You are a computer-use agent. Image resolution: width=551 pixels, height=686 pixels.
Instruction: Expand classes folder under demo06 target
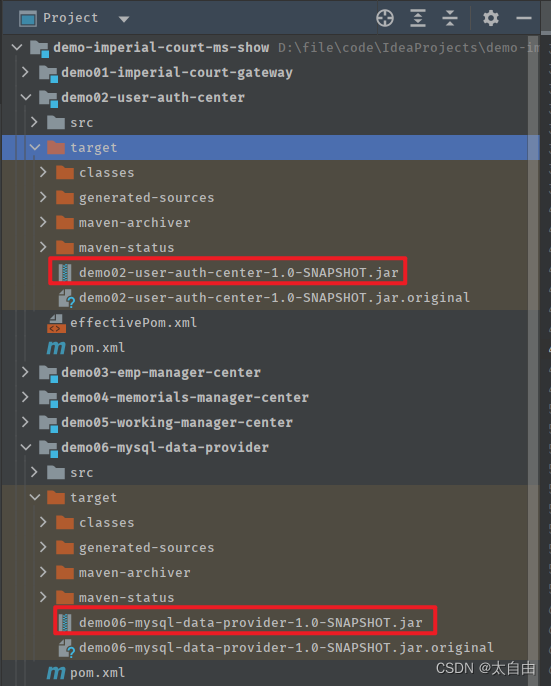(43, 522)
